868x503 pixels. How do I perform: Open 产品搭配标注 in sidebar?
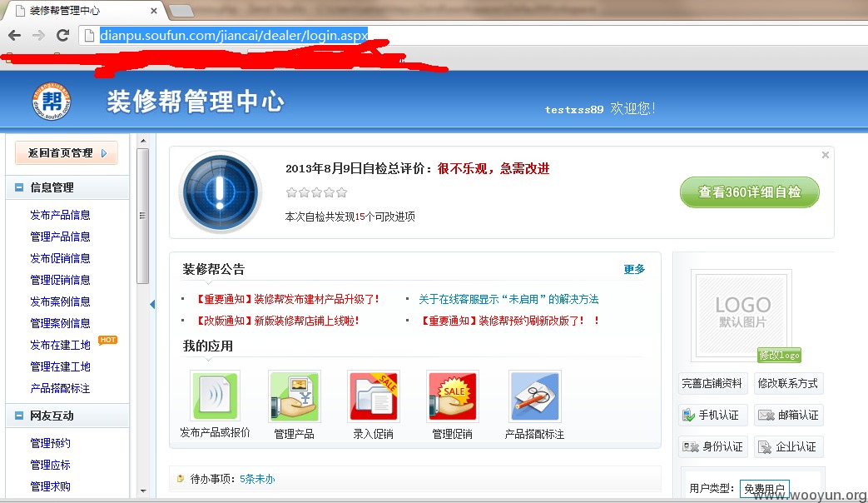click(x=60, y=388)
